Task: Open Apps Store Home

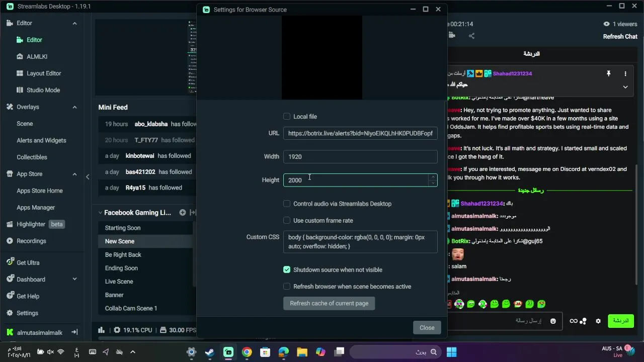Action: [x=40, y=191]
